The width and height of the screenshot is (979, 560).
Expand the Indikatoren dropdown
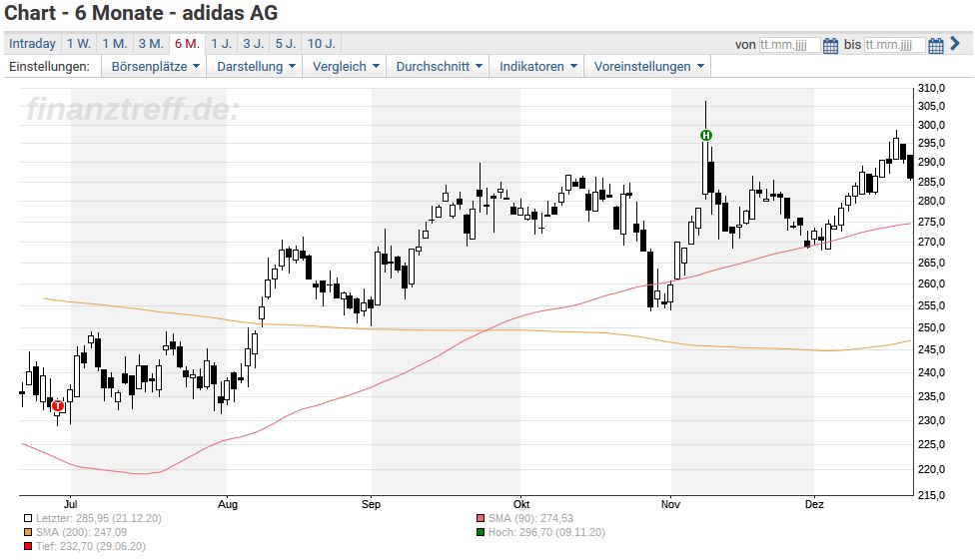tap(537, 66)
